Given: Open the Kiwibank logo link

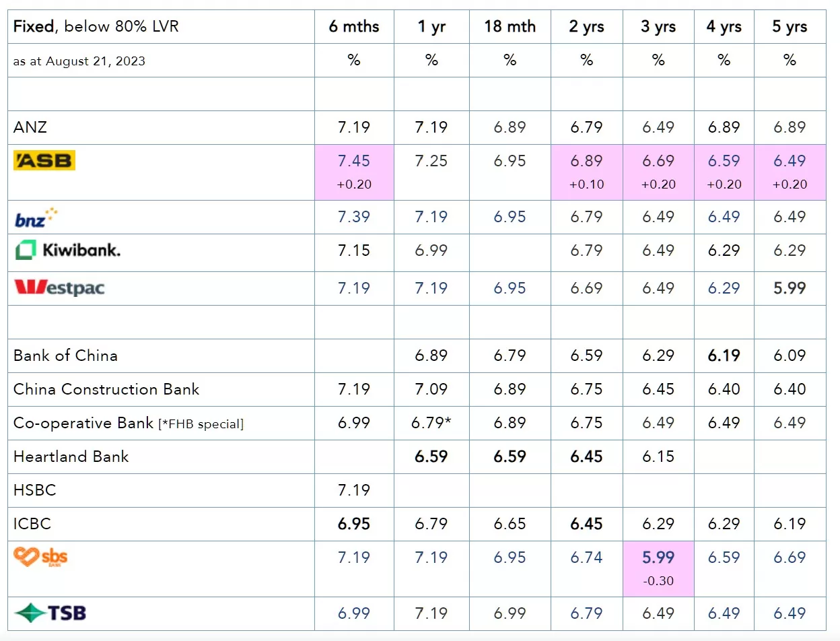Looking at the screenshot, I should (x=67, y=251).
